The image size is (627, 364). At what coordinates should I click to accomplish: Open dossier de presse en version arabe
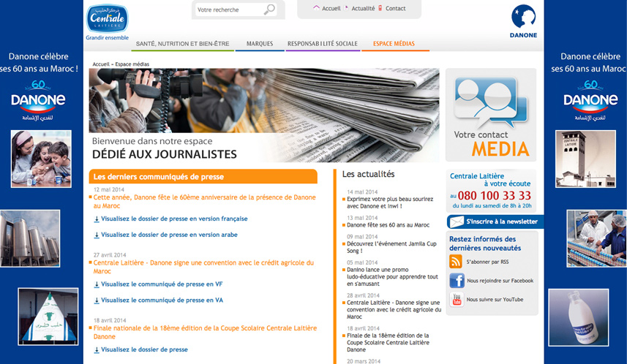click(169, 235)
